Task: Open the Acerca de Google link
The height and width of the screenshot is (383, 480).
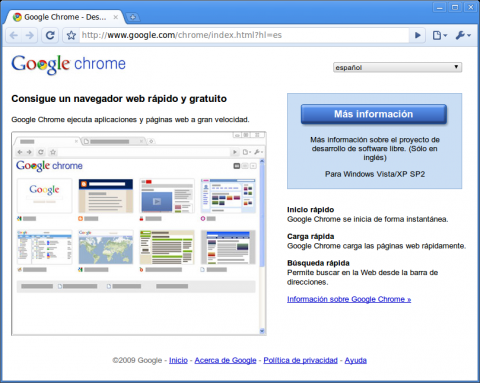Action: click(x=225, y=360)
